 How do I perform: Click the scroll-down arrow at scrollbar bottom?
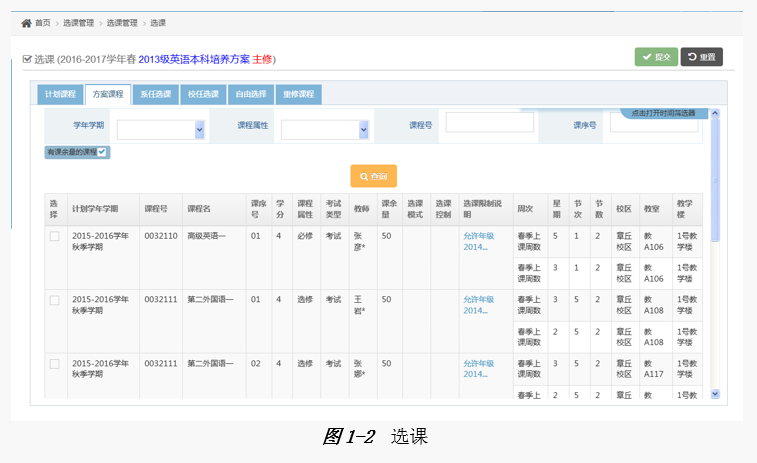pos(714,394)
